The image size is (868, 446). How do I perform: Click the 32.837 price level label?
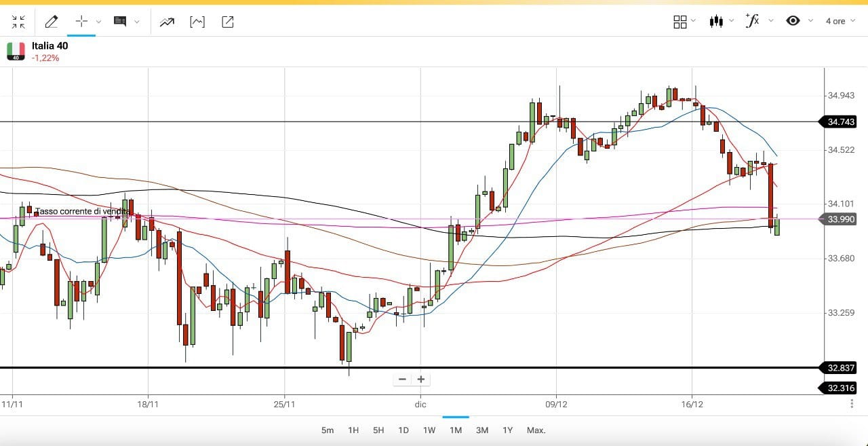(x=841, y=368)
